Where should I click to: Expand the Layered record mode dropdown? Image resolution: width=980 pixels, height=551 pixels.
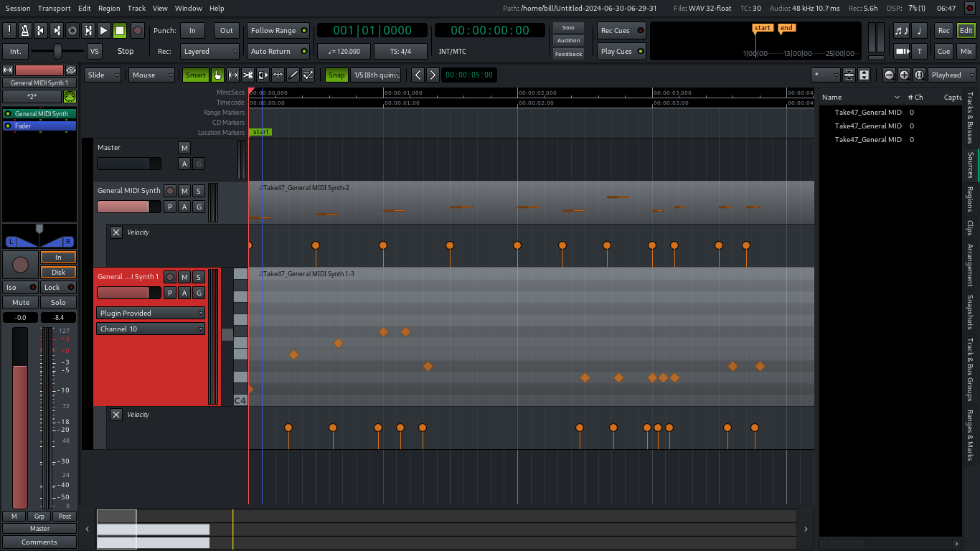(209, 52)
